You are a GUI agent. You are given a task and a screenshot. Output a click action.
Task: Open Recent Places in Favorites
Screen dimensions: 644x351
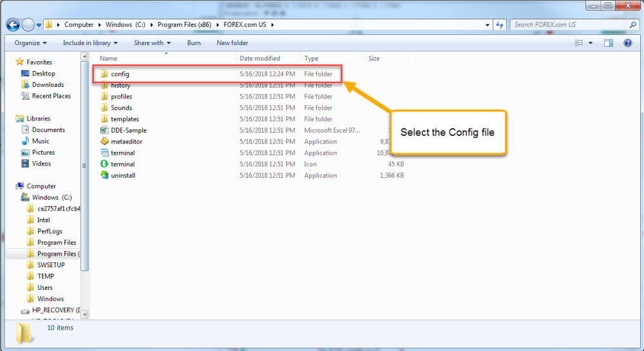[x=52, y=96]
